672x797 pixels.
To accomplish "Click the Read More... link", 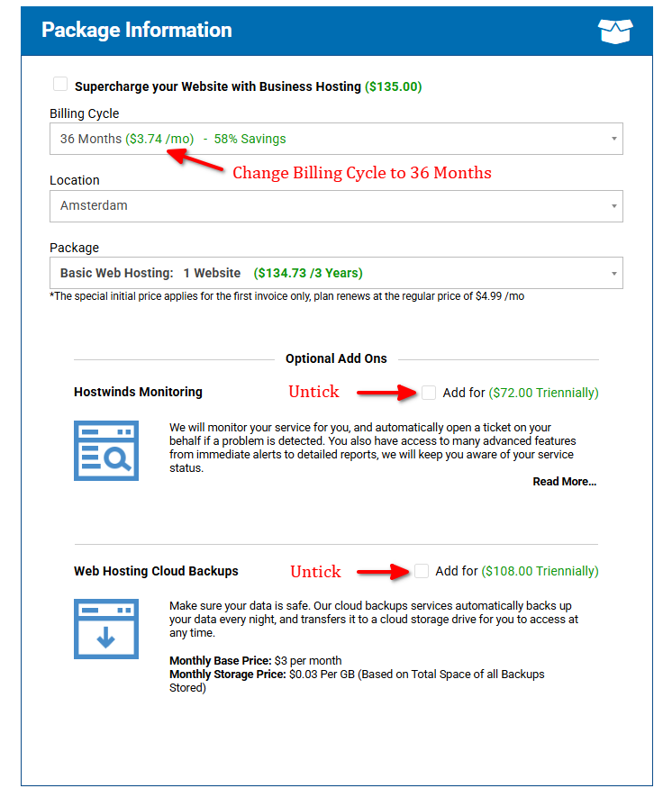I will [564, 482].
